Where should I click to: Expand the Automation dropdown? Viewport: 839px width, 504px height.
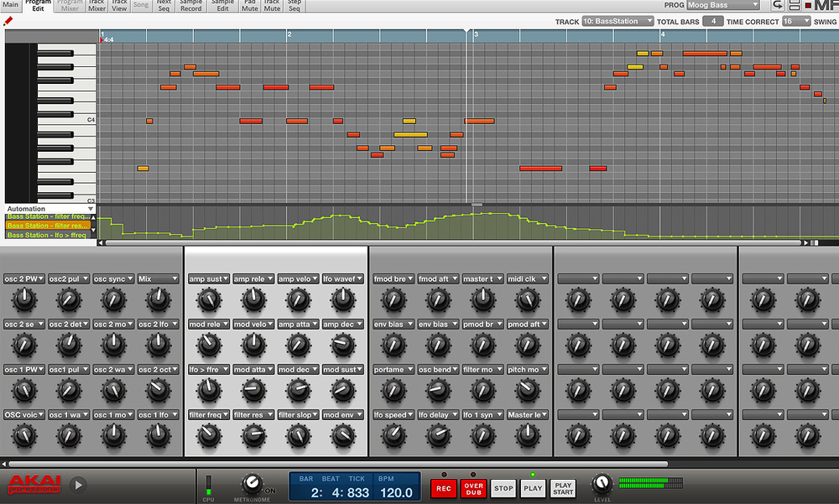pos(50,209)
